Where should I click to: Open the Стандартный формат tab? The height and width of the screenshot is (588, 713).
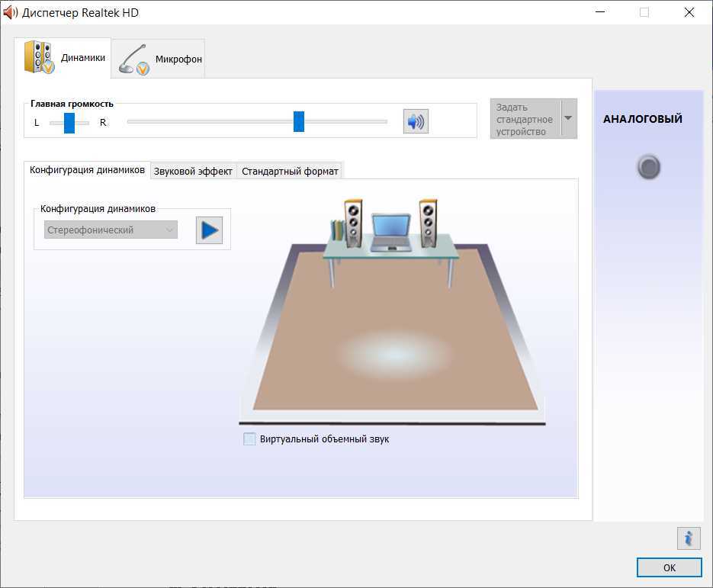(x=290, y=172)
